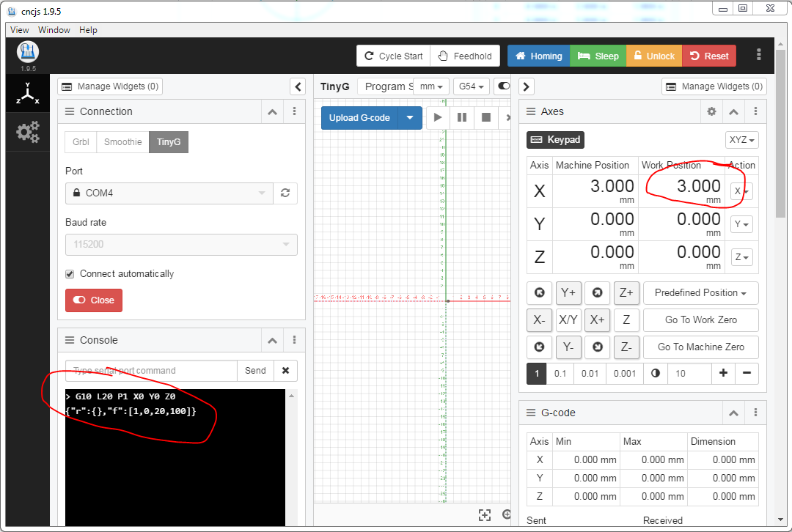Uncheck Connect automatically
Viewport: 792px width, 532px height.
coord(70,273)
